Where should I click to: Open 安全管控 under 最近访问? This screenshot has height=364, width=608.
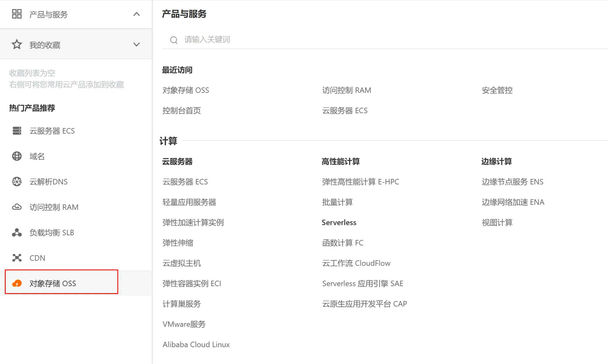coord(497,90)
